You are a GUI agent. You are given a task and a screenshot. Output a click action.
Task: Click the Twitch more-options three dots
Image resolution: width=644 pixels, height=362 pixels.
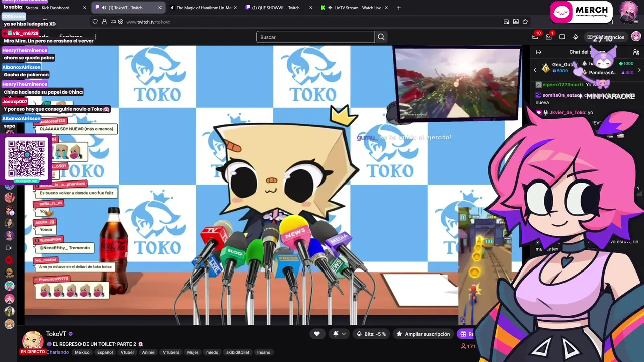[95, 37]
